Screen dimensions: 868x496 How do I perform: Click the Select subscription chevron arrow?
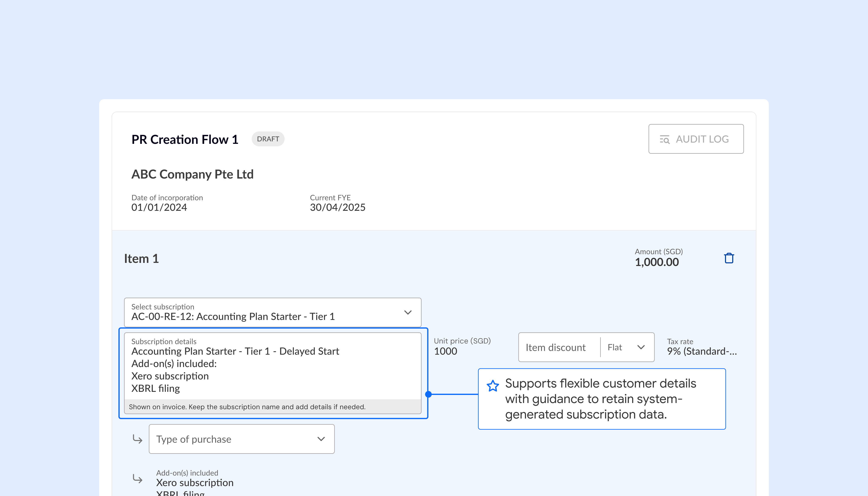point(408,312)
